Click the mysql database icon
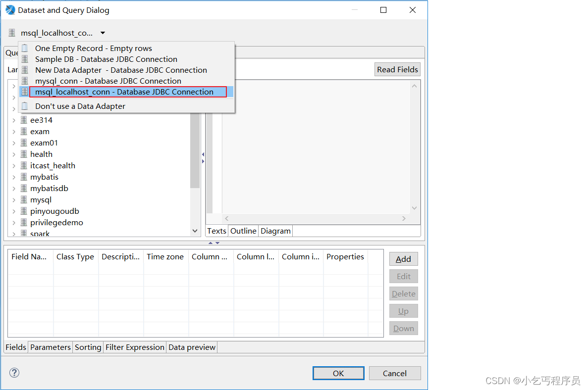The width and height of the screenshot is (588, 390). tap(24, 199)
